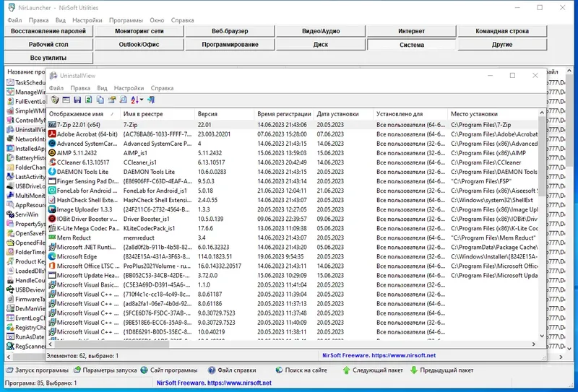Click the FoneLab for Android row icon
This screenshot has width=578, height=392.
(x=52, y=191)
